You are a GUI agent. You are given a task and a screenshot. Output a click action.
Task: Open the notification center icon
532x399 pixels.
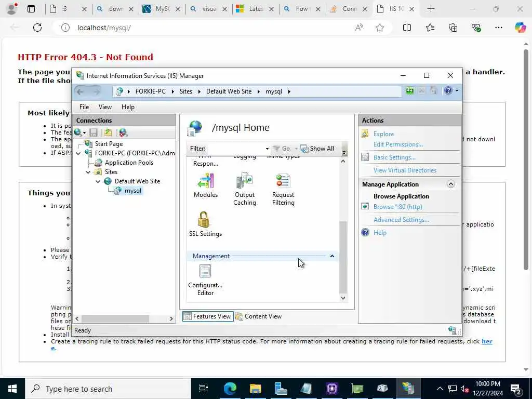click(516, 389)
